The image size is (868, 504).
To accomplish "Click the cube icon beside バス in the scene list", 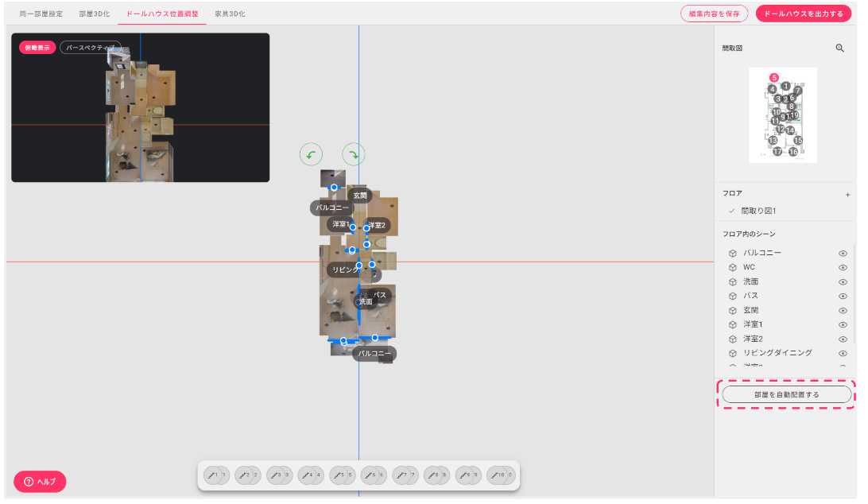I will tap(732, 297).
